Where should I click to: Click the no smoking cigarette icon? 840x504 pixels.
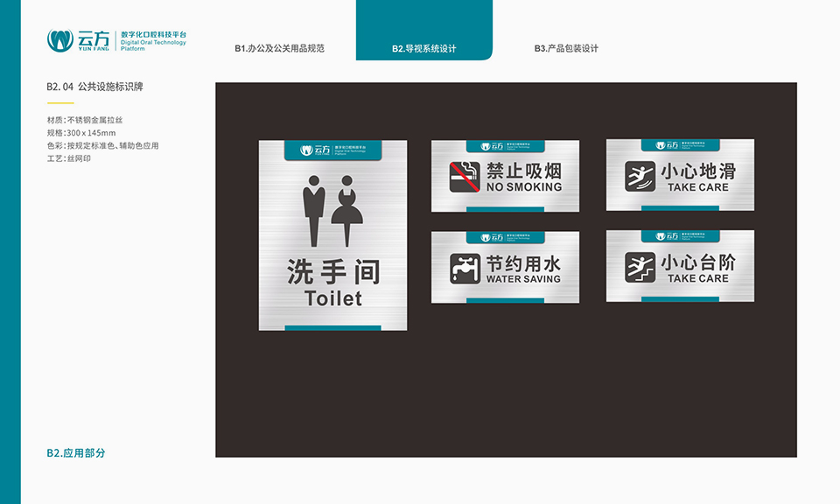[x=465, y=176]
